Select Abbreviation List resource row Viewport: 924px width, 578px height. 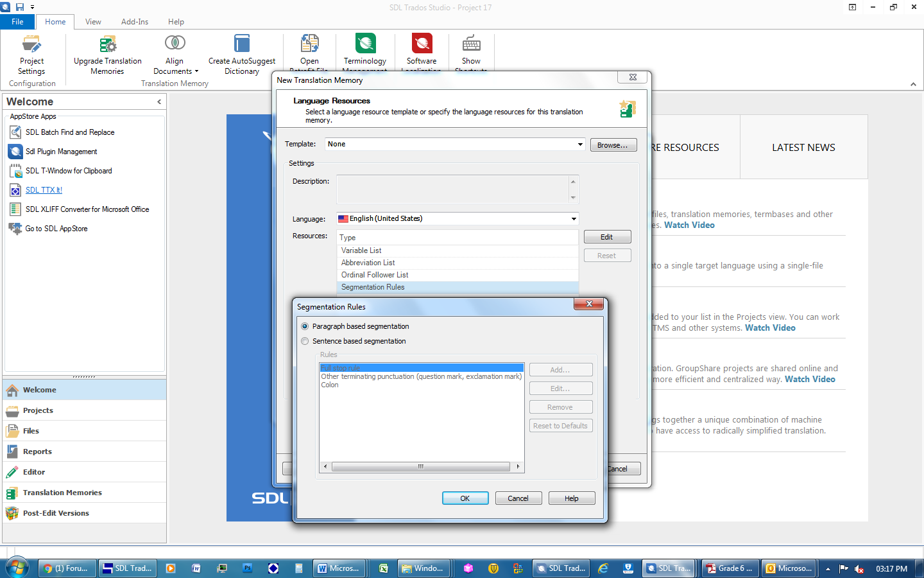pos(458,263)
